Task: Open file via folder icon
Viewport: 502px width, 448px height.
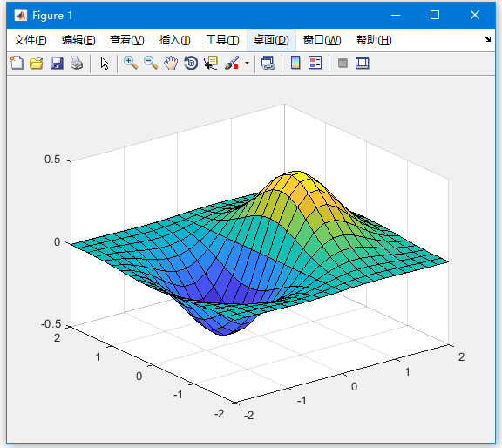Action: point(37,63)
